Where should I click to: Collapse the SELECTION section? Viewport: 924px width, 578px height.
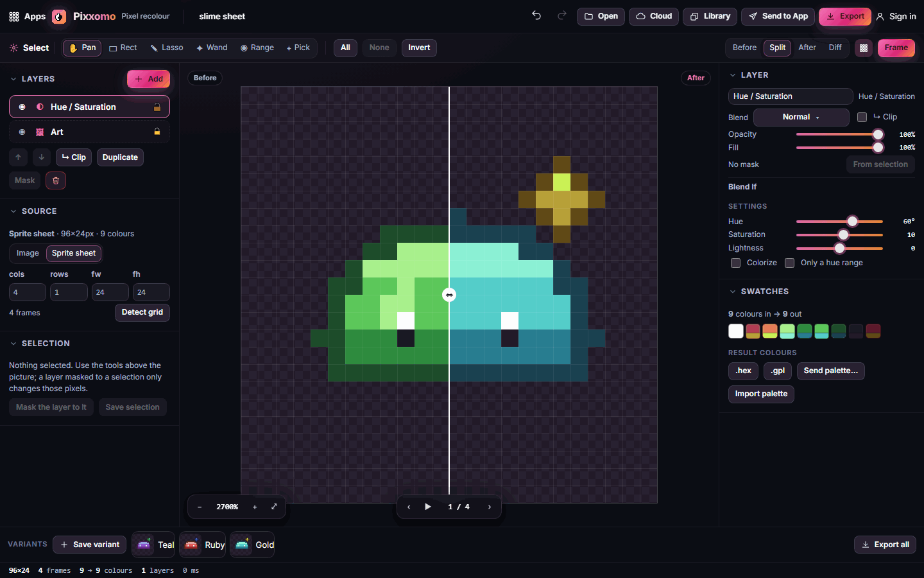13,344
